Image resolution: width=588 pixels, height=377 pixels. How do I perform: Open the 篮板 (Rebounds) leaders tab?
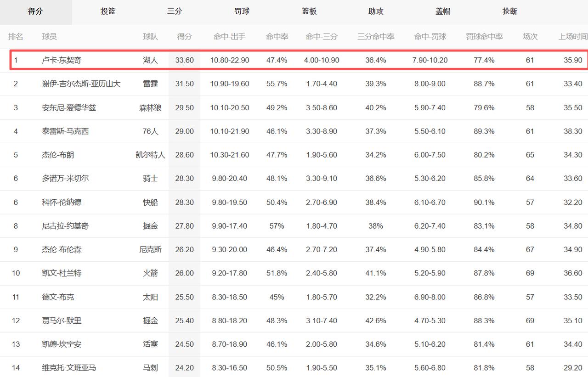[308, 12]
